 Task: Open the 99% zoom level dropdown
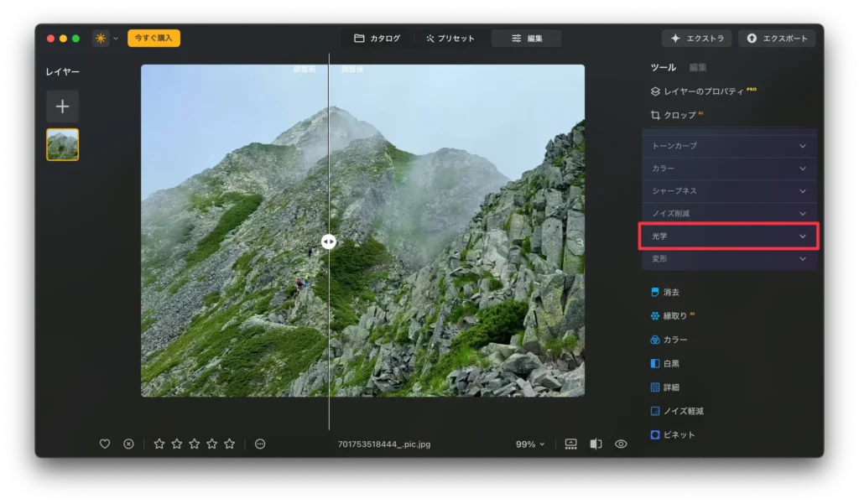point(529,444)
